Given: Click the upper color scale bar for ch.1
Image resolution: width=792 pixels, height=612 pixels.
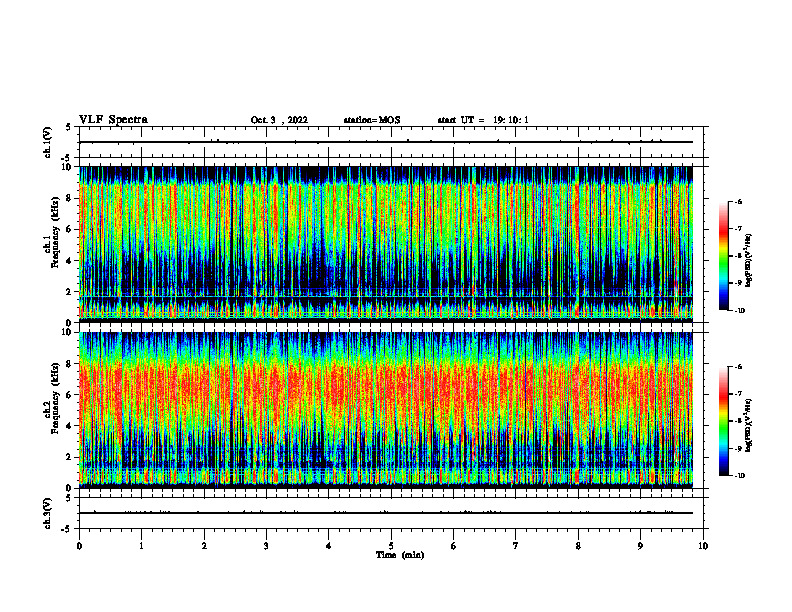Looking at the screenshot, I should pos(723,256).
